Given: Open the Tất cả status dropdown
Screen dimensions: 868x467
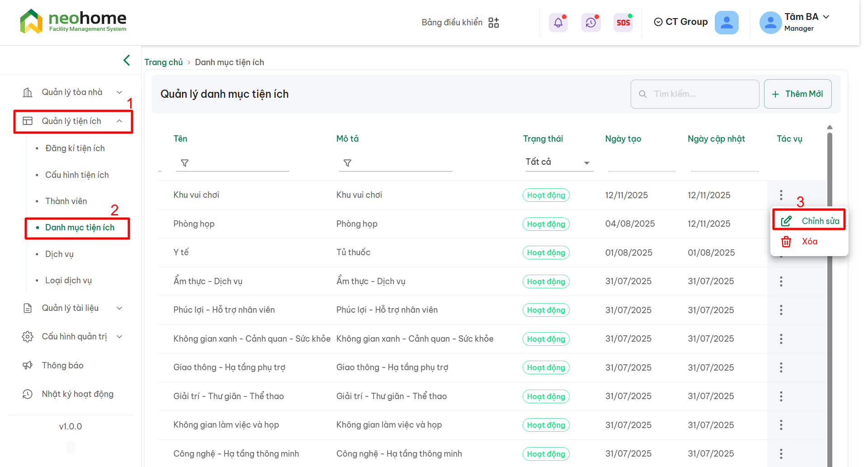Looking at the screenshot, I should (x=558, y=162).
